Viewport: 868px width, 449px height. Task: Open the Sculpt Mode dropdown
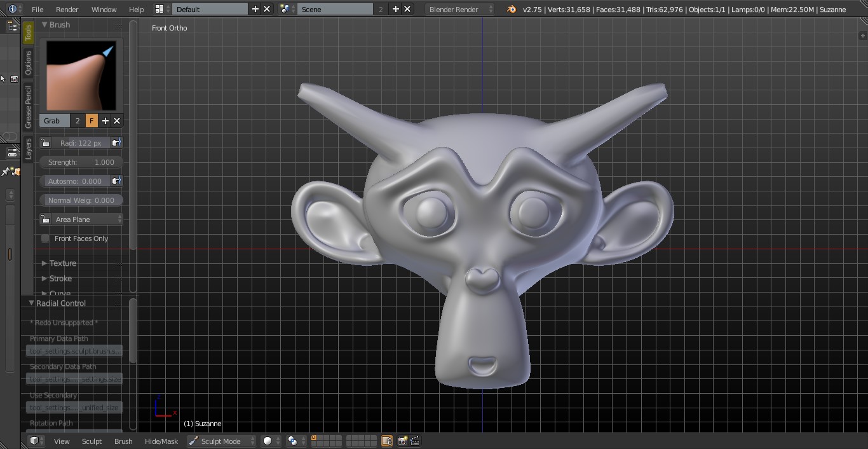click(x=221, y=441)
